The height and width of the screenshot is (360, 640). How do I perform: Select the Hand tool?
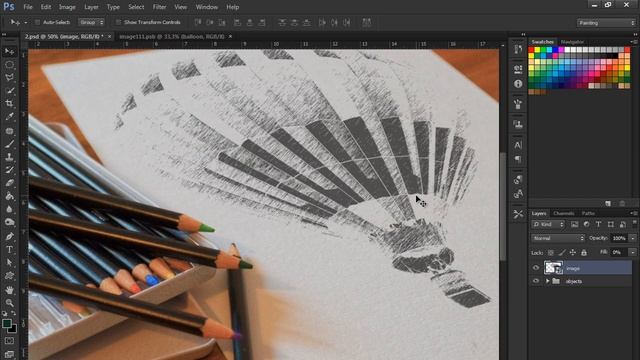pos(9,290)
